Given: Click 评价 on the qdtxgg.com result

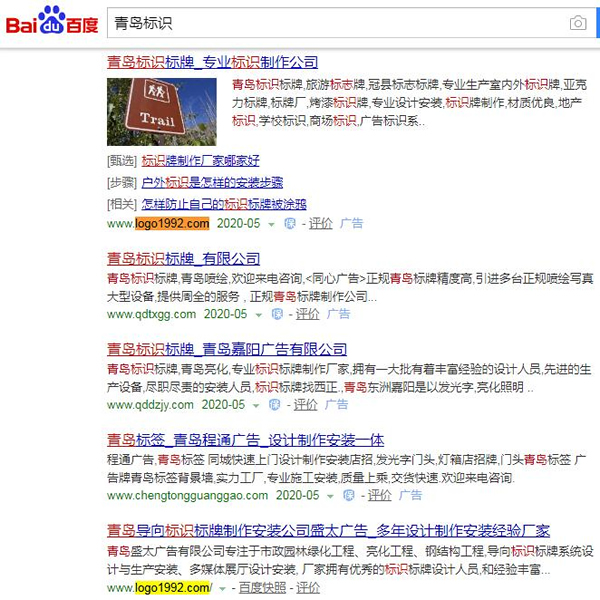Looking at the screenshot, I should [x=308, y=314].
